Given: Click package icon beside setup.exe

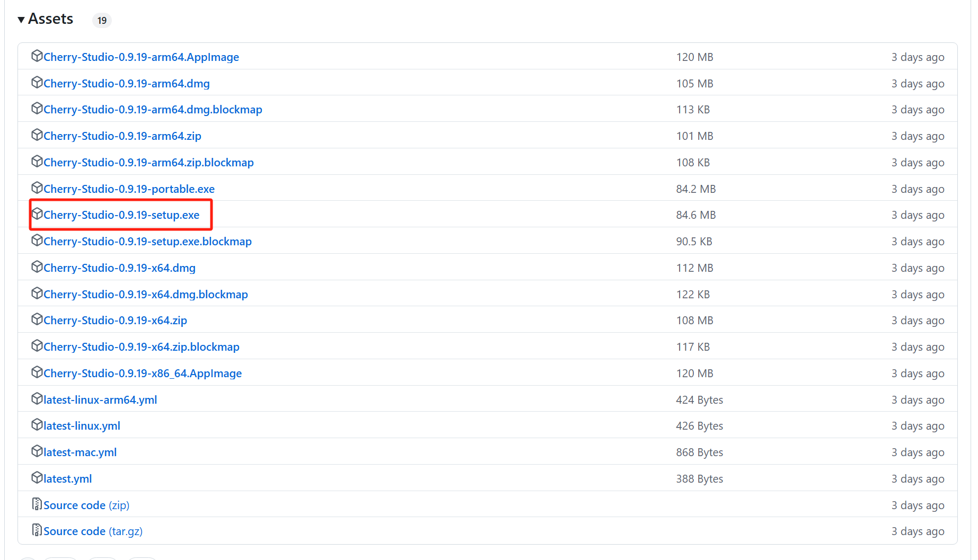Looking at the screenshot, I should [37, 214].
